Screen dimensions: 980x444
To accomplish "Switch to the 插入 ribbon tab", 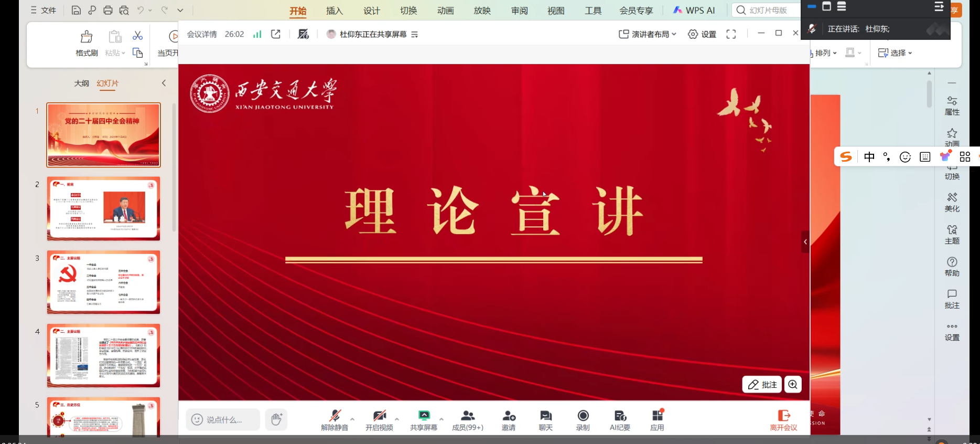I will (x=334, y=10).
